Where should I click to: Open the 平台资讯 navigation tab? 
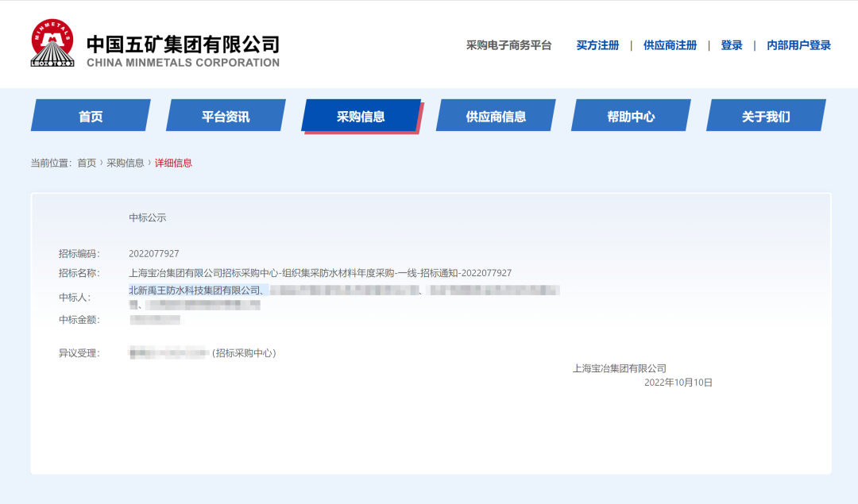[226, 115]
